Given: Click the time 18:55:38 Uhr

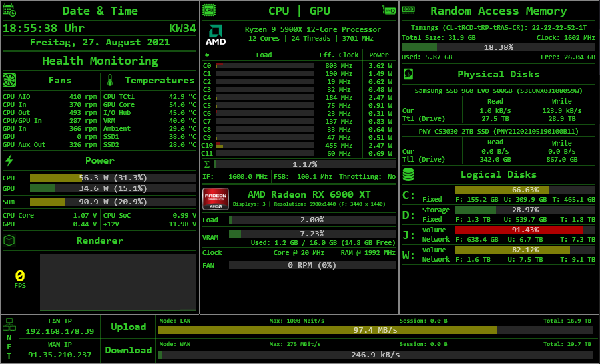Looking at the screenshot, I should (44, 28).
